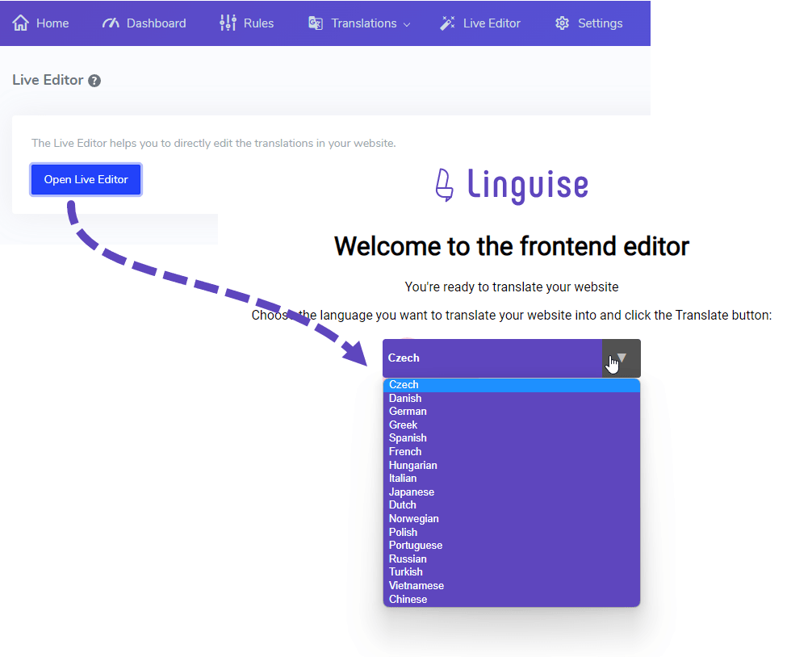Image resolution: width=812 pixels, height=657 pixels.
Task: Choose Russian in the language list
Action: pyautogui.click(x=512, y=559)
